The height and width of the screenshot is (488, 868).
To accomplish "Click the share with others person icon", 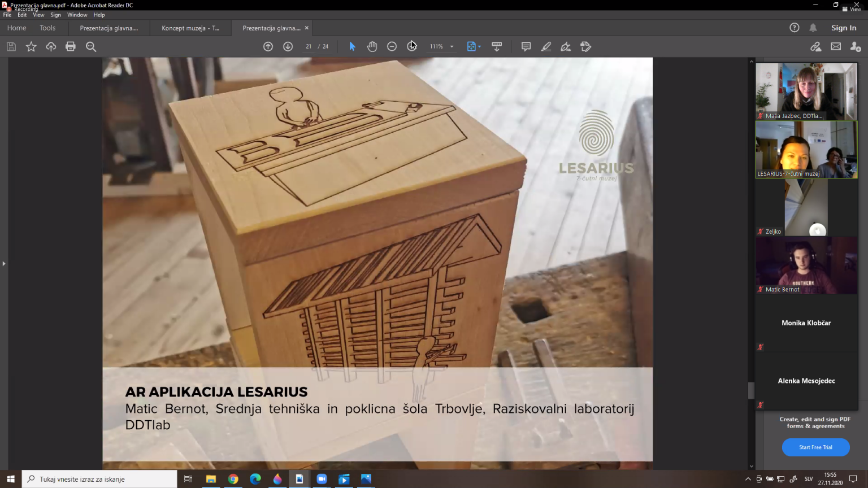I will (x=856, y=46).
